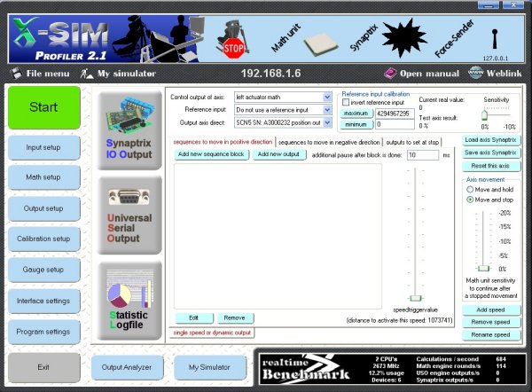
Task: Go to Input setup
Action: tap(43, 147)
